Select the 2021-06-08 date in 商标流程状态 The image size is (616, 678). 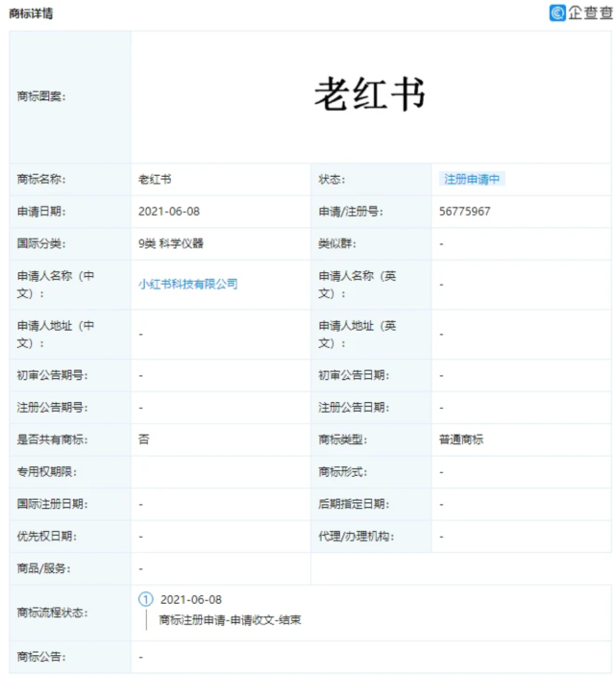click(191, 600)
